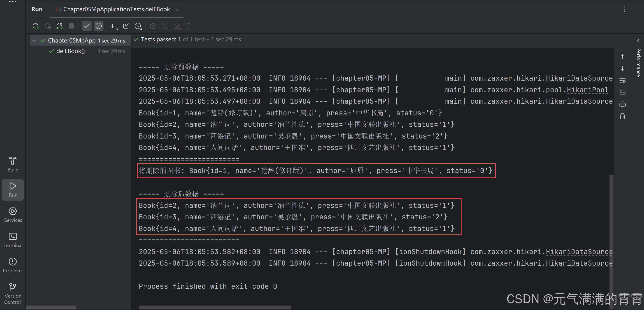Toggle soft-wrap in console output
The width and height of the screenshot is (644, 310).
(622, 81)
